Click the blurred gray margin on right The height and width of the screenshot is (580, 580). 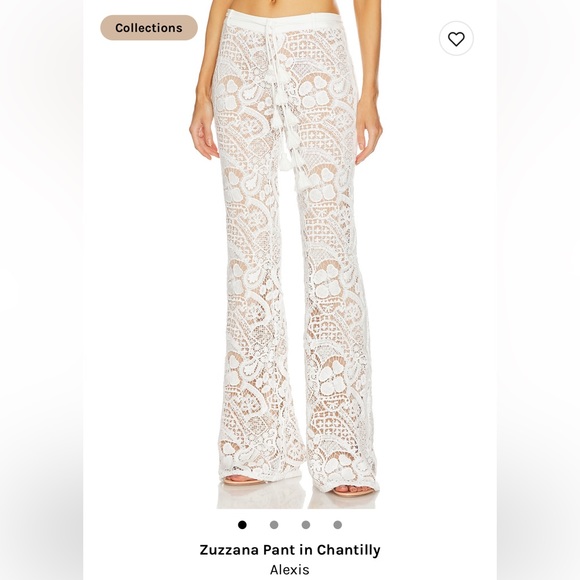538,290
